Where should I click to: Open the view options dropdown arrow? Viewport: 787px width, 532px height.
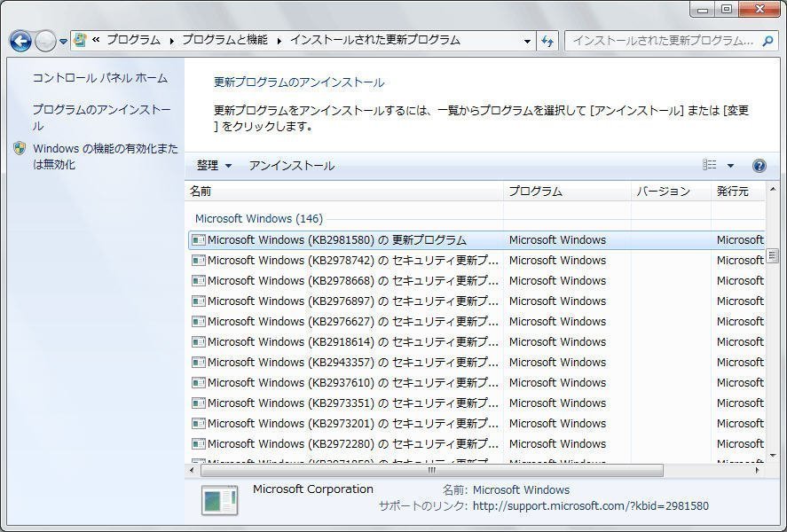tap(730, 166)
